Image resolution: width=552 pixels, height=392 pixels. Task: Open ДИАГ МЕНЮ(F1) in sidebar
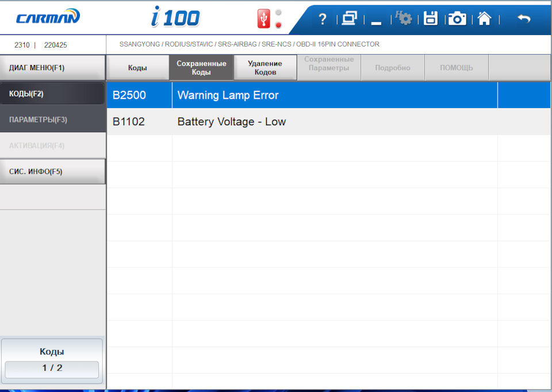(53, 68)
